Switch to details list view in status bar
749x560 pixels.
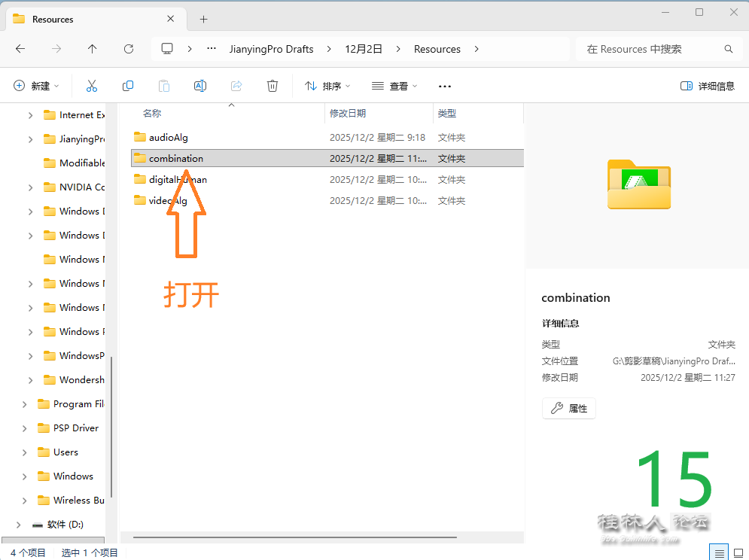720,553
